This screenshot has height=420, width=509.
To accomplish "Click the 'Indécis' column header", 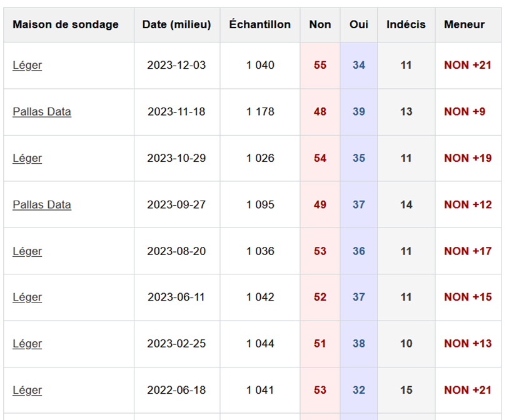I will pos(406,25).
